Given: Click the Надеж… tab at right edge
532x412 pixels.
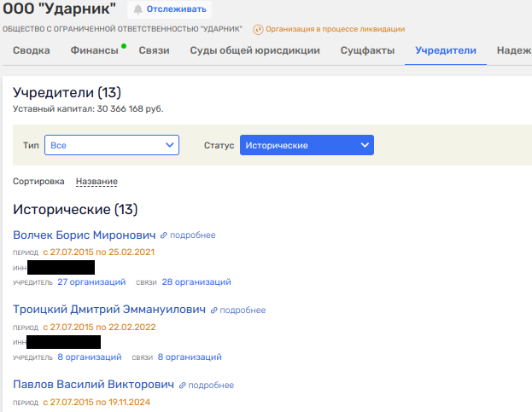Looking at the screenshot, I should click(x=514, y=50).
